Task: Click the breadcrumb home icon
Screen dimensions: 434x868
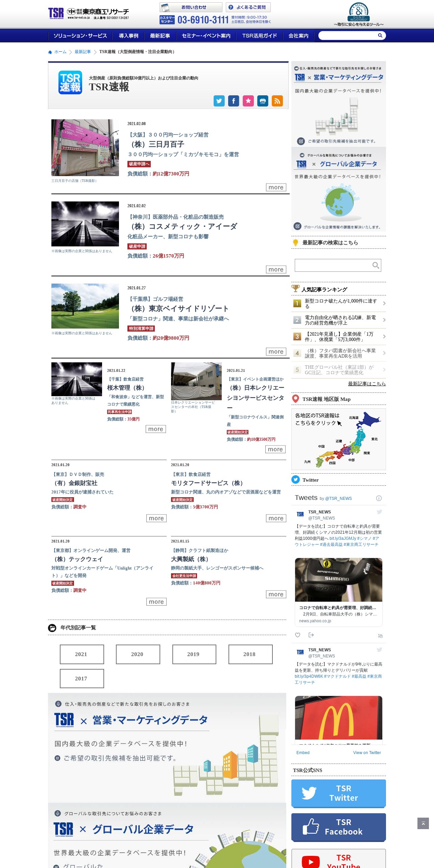Action: click(50, 52)
